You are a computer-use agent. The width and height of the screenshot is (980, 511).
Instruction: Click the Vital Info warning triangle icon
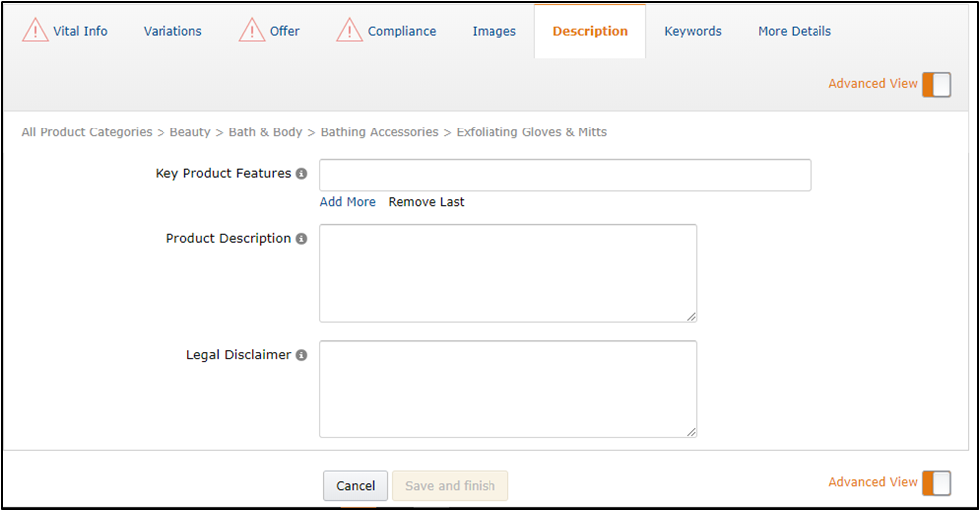tap(36, 31)
